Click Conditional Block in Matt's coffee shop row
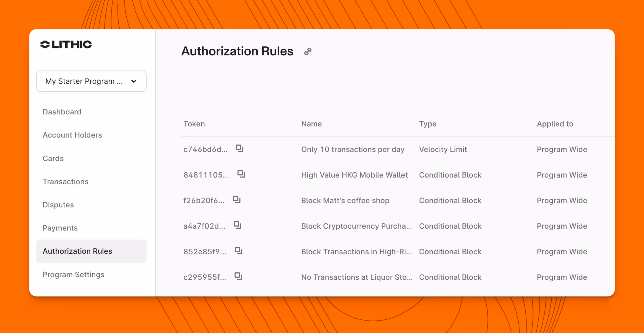The width and height of the screenshot is (644, 333). pos(450,201)
